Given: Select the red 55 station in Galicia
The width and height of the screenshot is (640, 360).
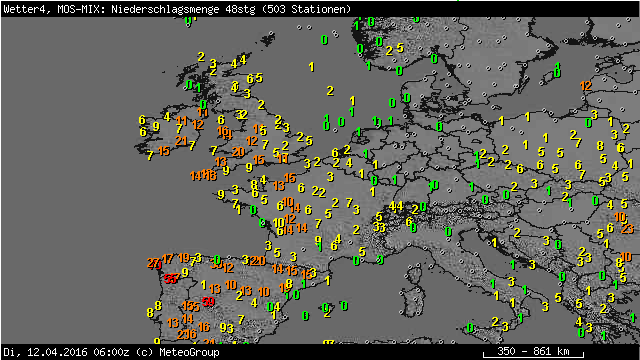Looking at the screenshot, I should 171,278.
